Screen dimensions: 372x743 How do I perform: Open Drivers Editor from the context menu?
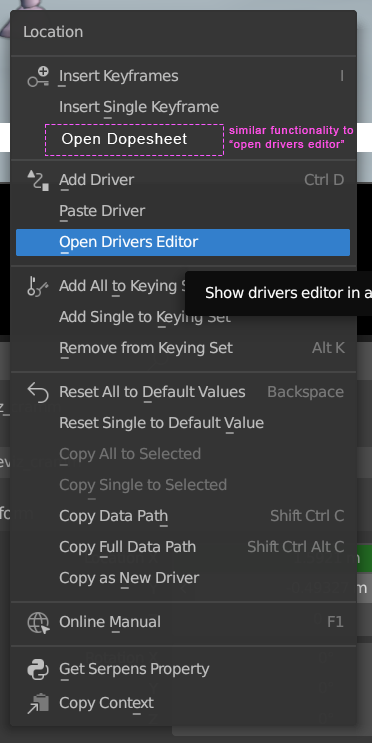[x=183, y=242]
